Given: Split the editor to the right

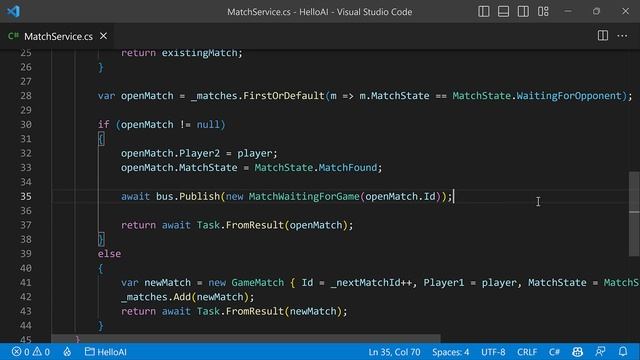Looking at the screenshot, I should pos(602,36).
